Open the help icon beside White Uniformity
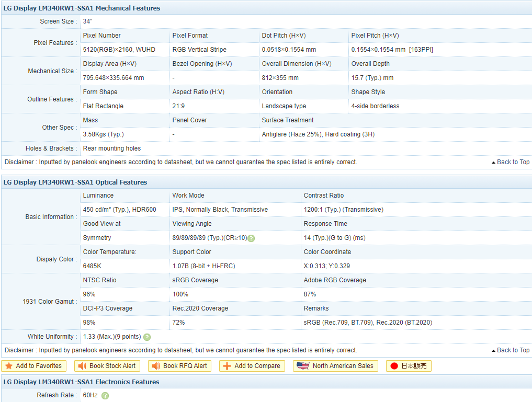Screen dimensions: 532x402 (147, 337)
